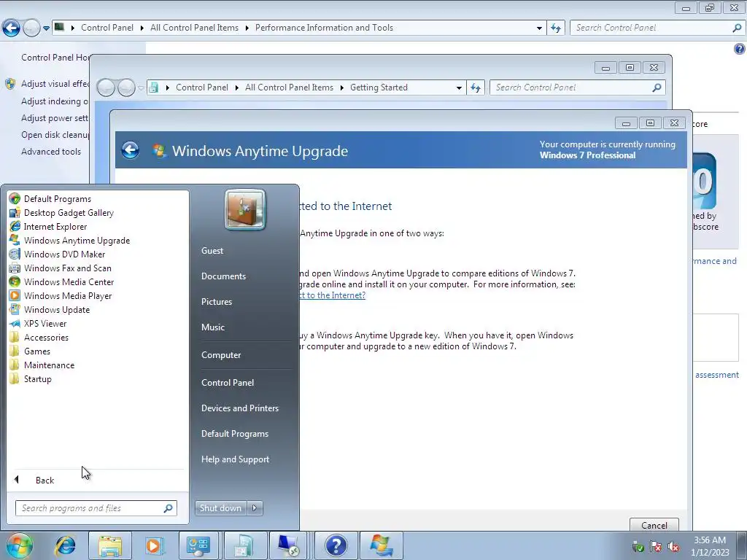Refresh the Performance Information and Tools window
This screenshot has width=747, height=560.
coord(555,28)
